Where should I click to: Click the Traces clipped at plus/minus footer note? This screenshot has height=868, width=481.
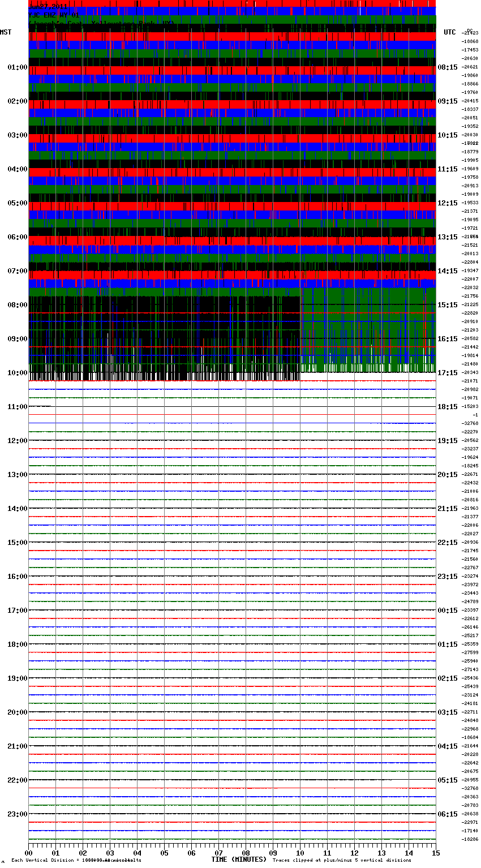(342, 860)
